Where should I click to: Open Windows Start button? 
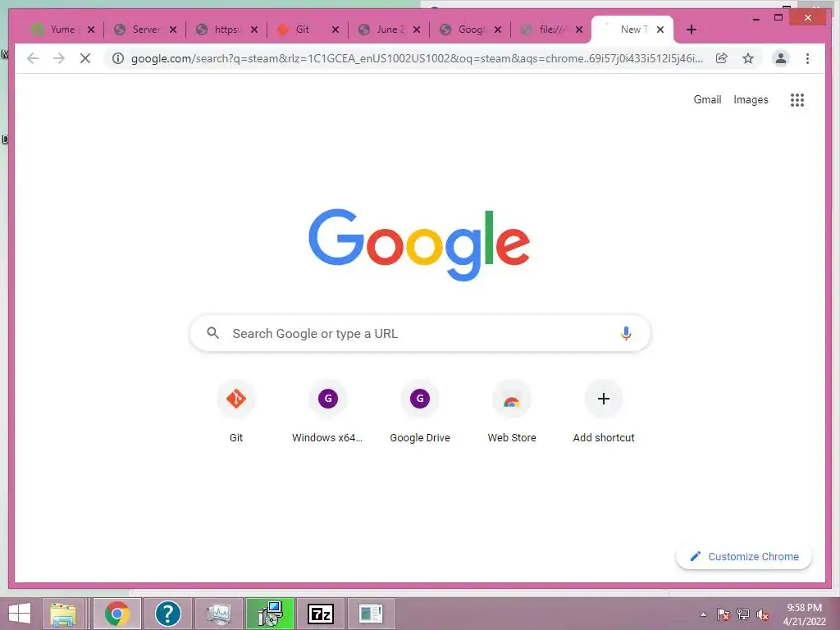[20, 614]
